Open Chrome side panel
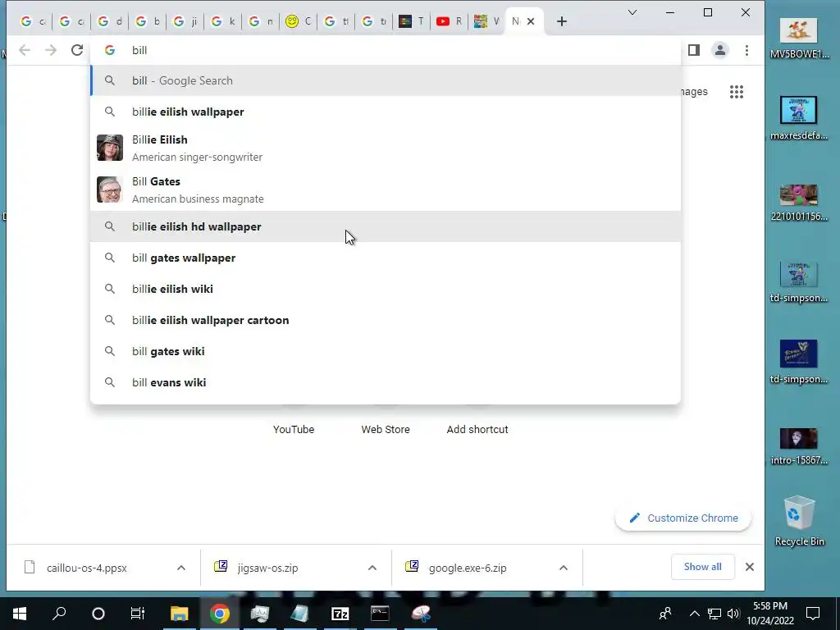 [694, 50]
